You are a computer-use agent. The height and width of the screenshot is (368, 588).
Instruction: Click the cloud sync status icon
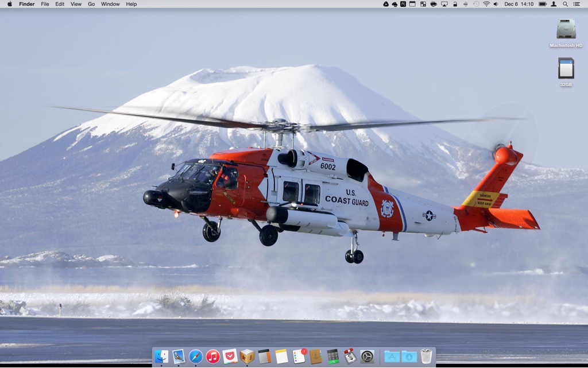394,4
